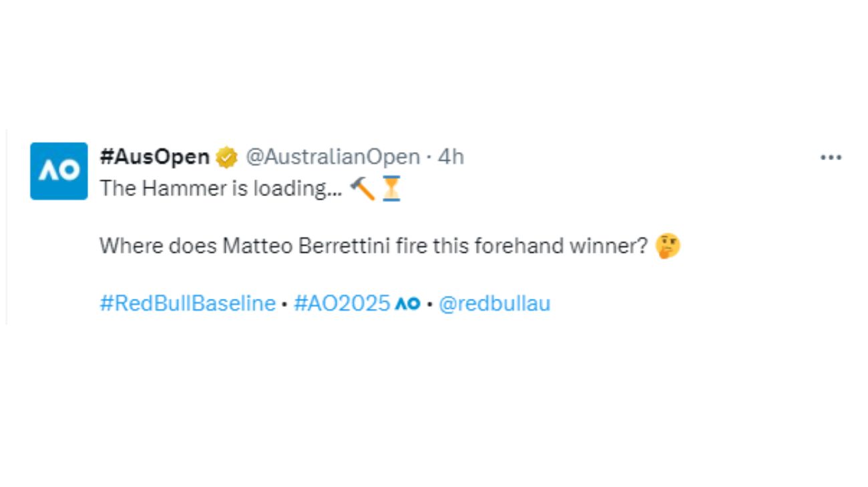The image size is (868, 487).
Task: Open the tweet more options ellipsis
Action: [831, 156]
